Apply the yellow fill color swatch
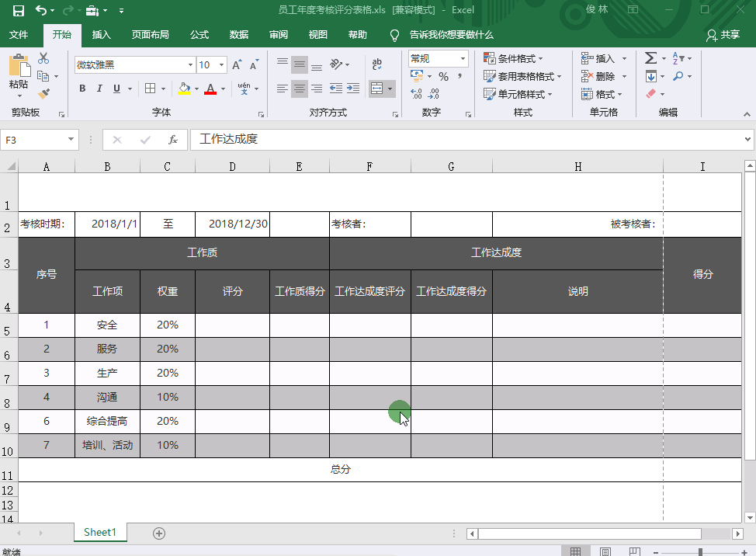 click(184, 89)
